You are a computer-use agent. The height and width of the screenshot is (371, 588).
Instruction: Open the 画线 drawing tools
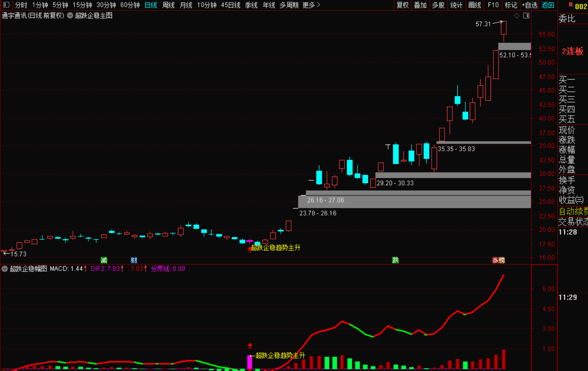(475, 5)
